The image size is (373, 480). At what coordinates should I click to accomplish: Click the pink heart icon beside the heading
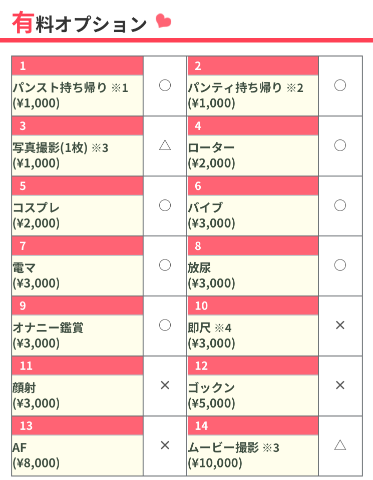(164, 21)
